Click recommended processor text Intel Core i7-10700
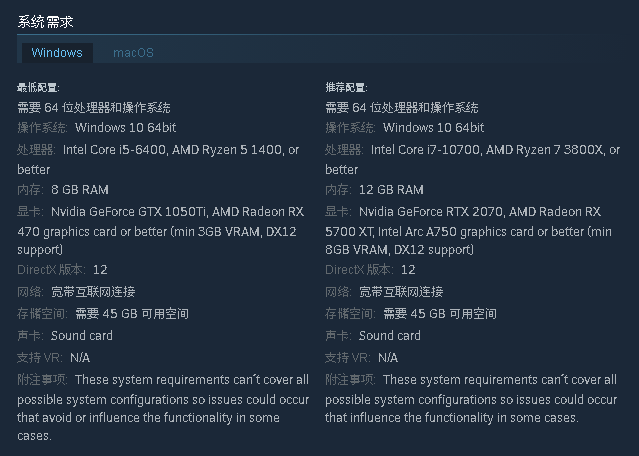This screenshot has height=456, width=639. (x=425, y=150)
